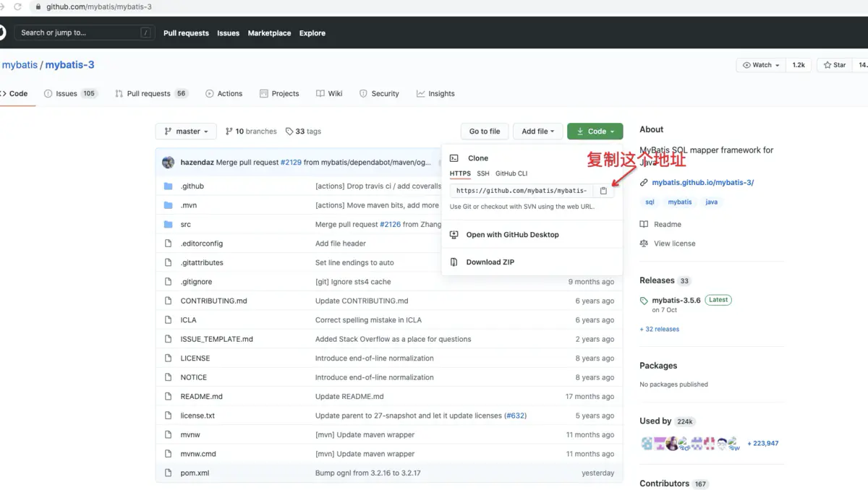868x490 pixels.
Task: Open the .editorconfig file
Action: [202, 244]
